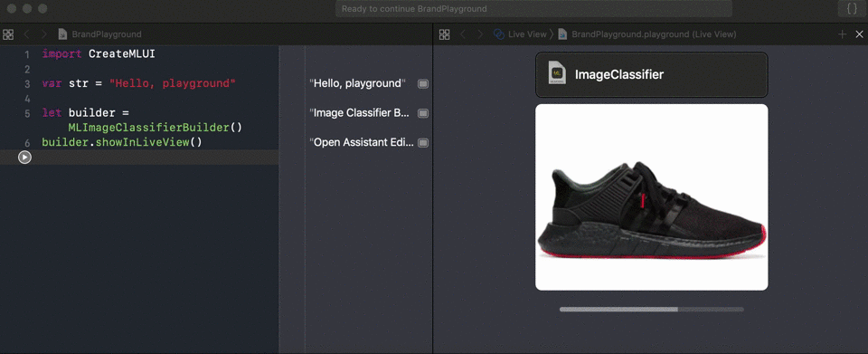Show quick look for Image Classifier B... result
Viewport: 868px width, 354px height.
pyautogui.click(x=423, y=113)
